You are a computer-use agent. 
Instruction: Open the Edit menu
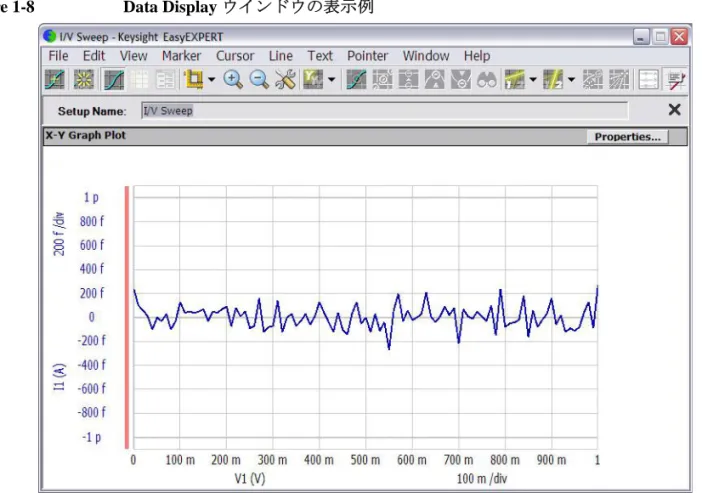tap(94, 56)
